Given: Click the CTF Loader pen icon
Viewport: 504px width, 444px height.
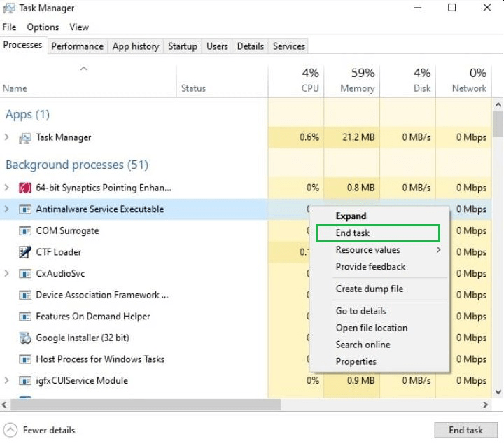Looking at the screenshot, I should point(25,252).
